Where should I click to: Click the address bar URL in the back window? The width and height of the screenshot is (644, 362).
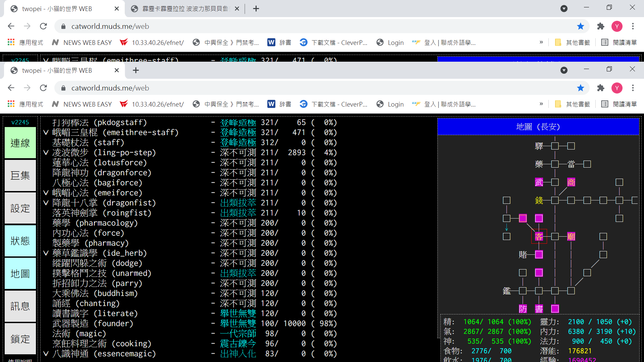coord(110,26)
